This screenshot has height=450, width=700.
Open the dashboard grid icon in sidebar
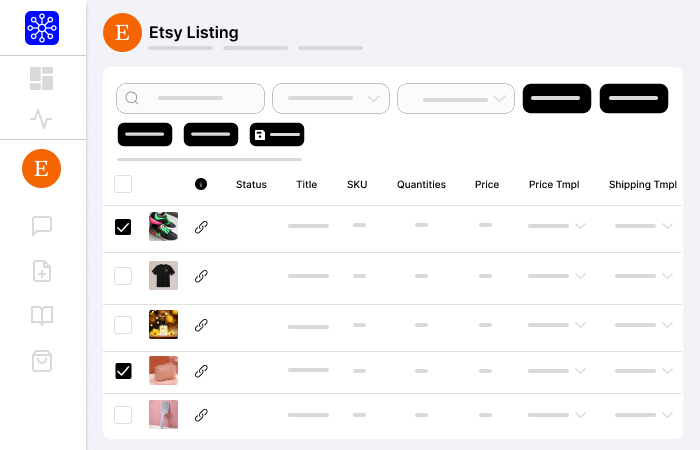tap(42, 79)
